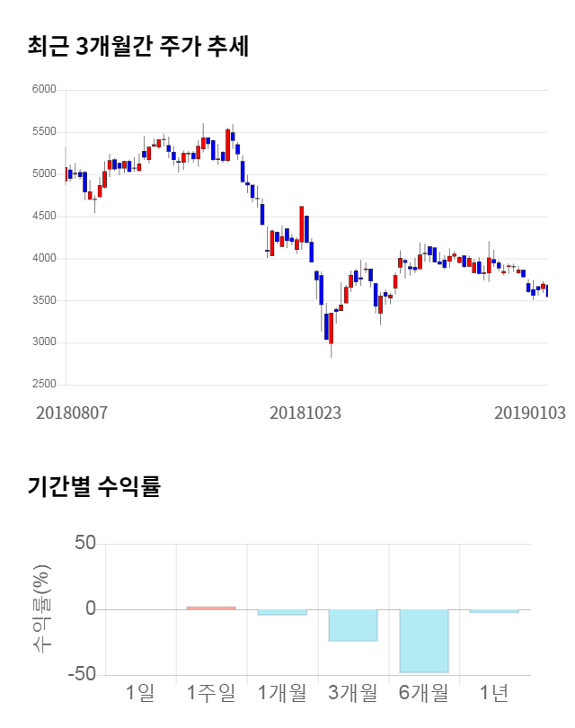The image size is (575, 728).
Task: Select the '1주일' period label
Action: click(211, 693)
